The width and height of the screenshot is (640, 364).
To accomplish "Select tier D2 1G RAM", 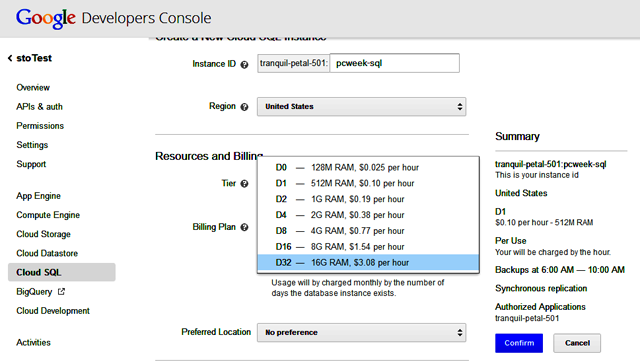I will pos(368,200).
